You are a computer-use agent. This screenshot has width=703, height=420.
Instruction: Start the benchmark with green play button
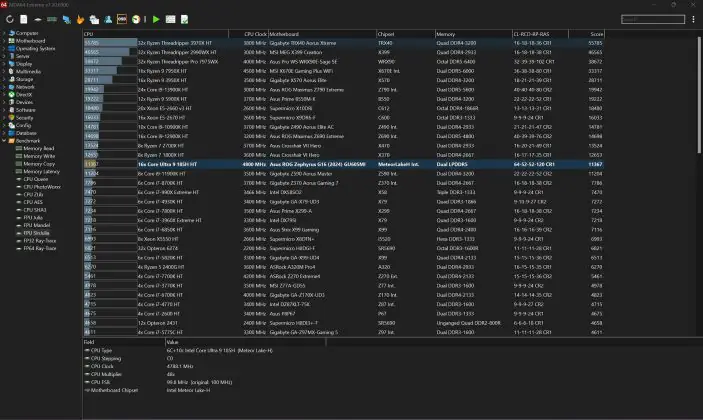coord(156,19)
